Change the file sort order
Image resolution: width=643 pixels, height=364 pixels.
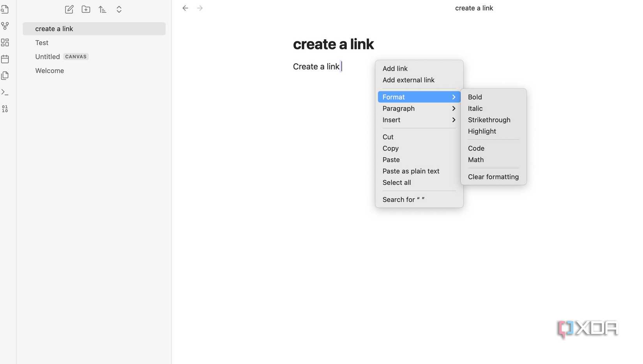[102, 9]
